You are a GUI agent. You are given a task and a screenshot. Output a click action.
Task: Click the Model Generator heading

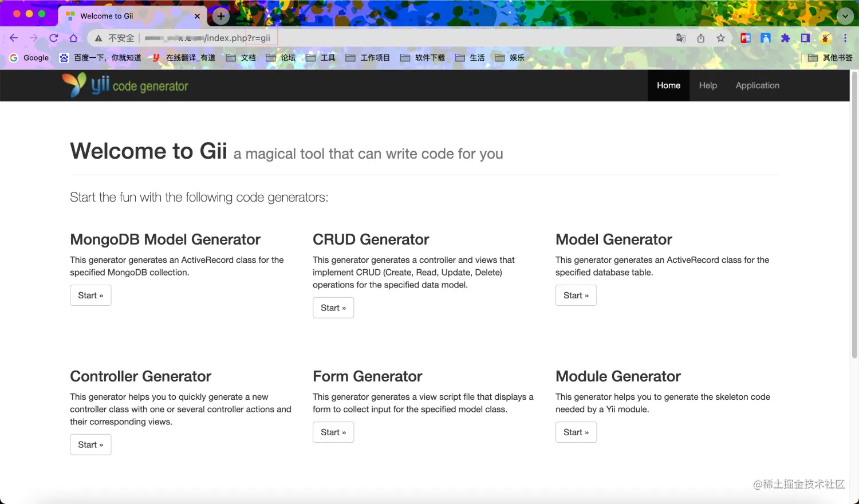click(614, 239)
